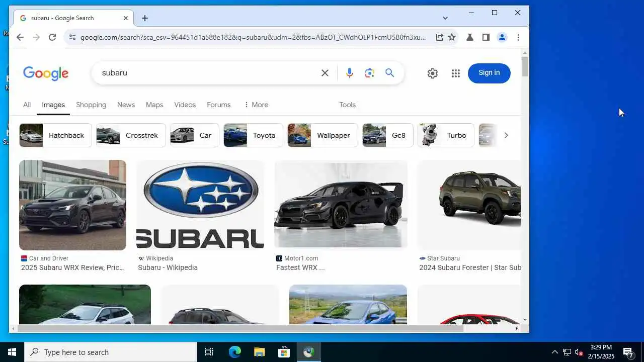Open Microsoft Store from the taskbar
644x362 pixels.
[284, 352]
